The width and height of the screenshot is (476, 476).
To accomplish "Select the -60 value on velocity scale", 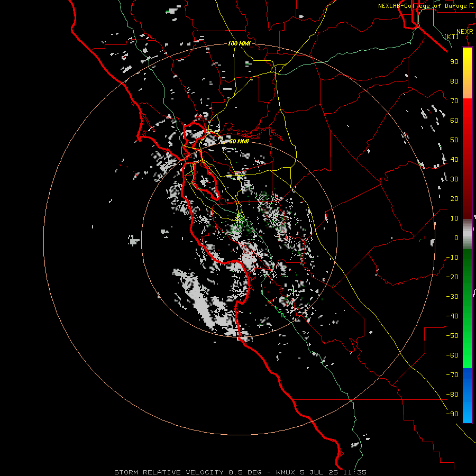I will (452, 355).
